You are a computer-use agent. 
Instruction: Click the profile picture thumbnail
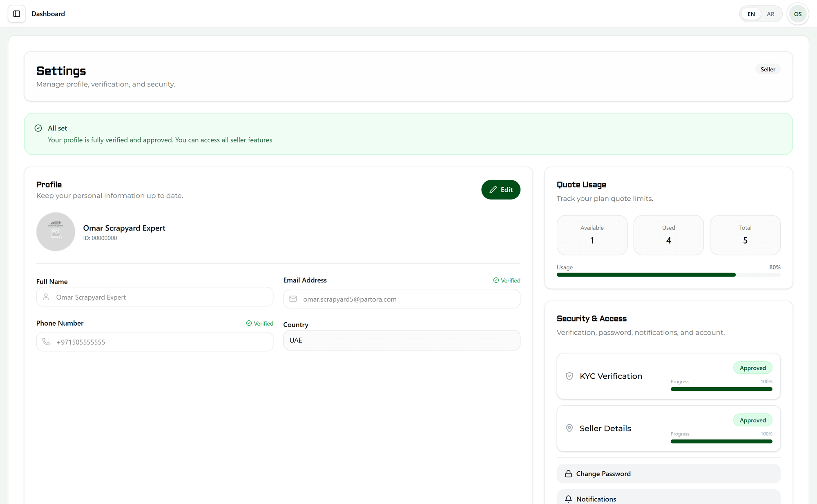(x=56, y=231)
